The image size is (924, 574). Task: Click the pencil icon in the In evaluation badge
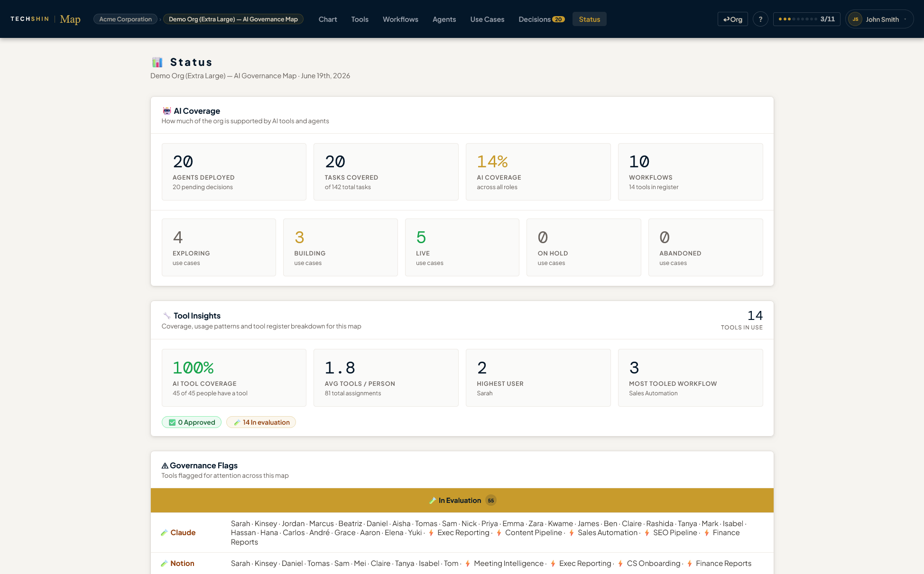[237, 422]
